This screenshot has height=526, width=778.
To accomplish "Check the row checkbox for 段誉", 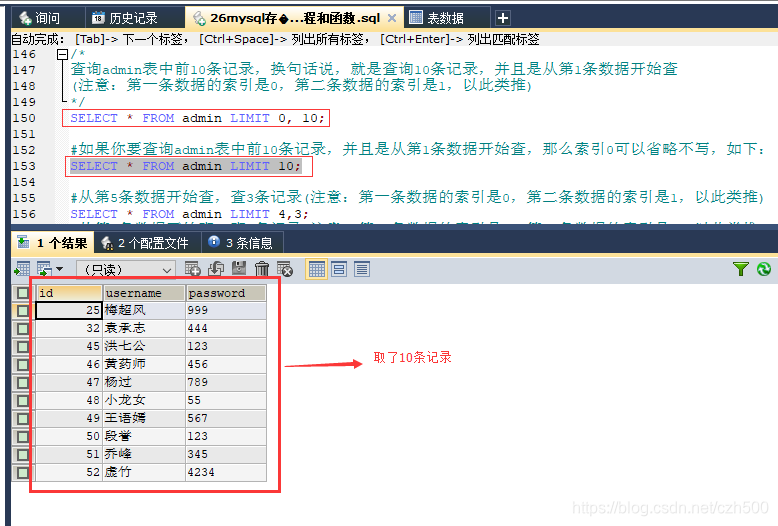I will [x=23, y=436].
